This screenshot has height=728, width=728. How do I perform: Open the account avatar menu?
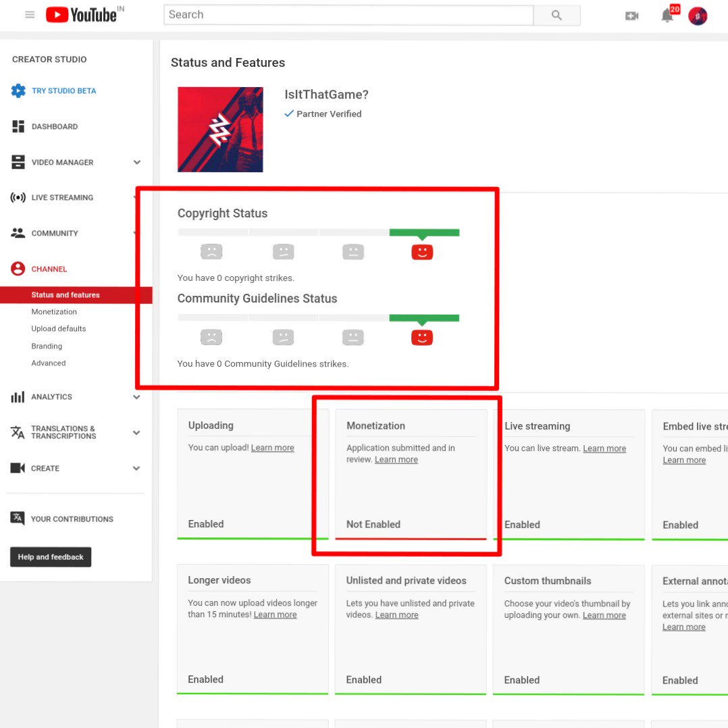[698, 16]
